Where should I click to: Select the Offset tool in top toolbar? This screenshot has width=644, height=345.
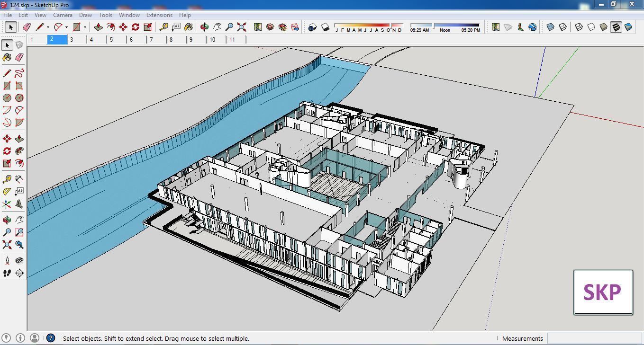coord(111,27)
